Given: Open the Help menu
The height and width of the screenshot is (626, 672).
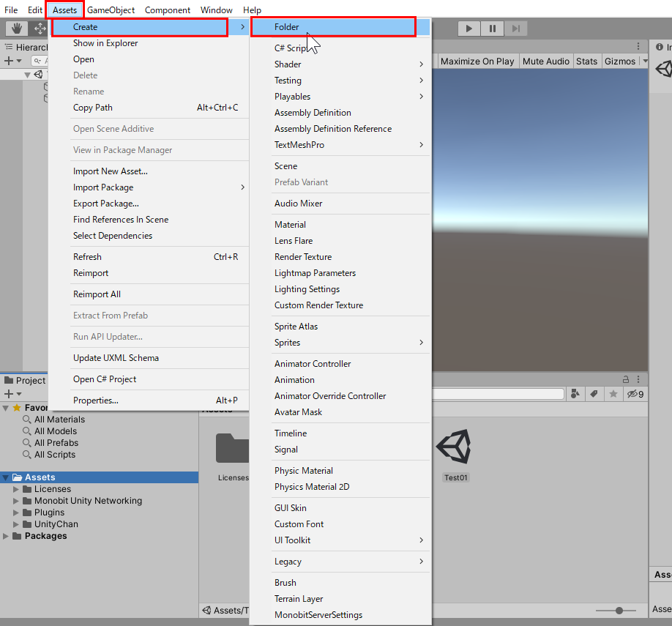Looking at the screenshot, I should pyautogui.click(x=252, y=10).
